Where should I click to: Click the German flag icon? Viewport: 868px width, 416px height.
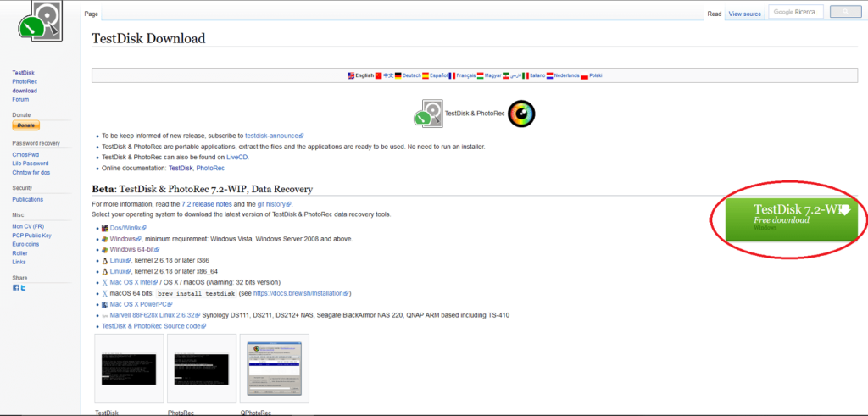point(398,75)
